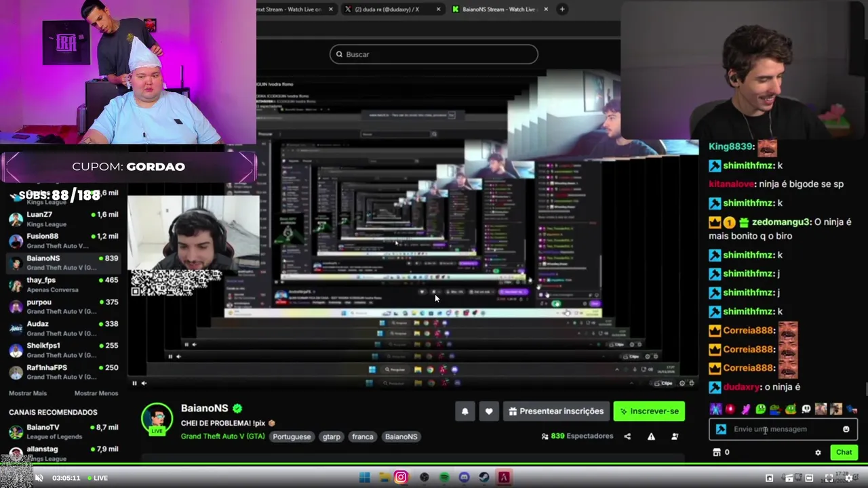Click the Portuguese language tag
Screen dimensions: 868x488
tap(292, 436)
